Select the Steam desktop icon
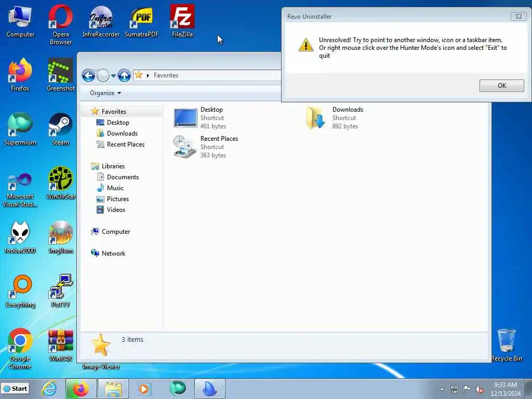This screenshot has height=399, width=532. click(60, 129)
